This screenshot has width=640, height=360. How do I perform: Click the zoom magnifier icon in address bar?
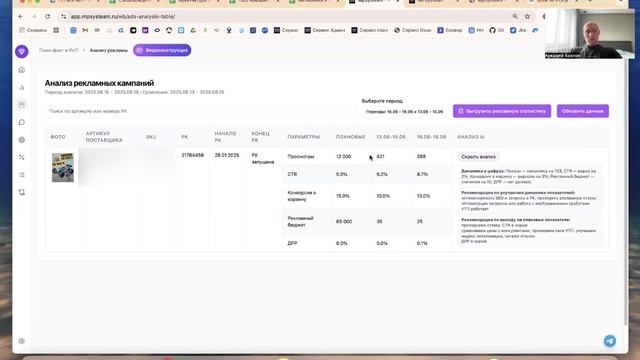click(x=515, y=17)
